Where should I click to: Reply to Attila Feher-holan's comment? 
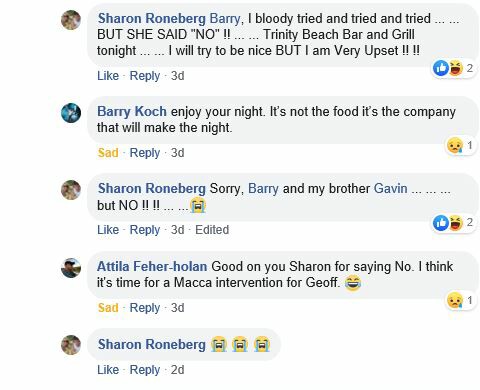tap(145, 308)
